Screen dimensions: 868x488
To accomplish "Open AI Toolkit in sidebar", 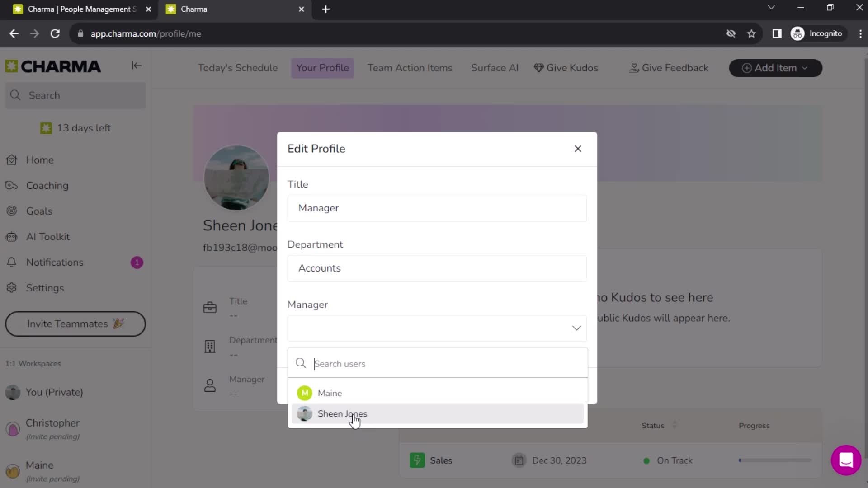I will 47,236.
